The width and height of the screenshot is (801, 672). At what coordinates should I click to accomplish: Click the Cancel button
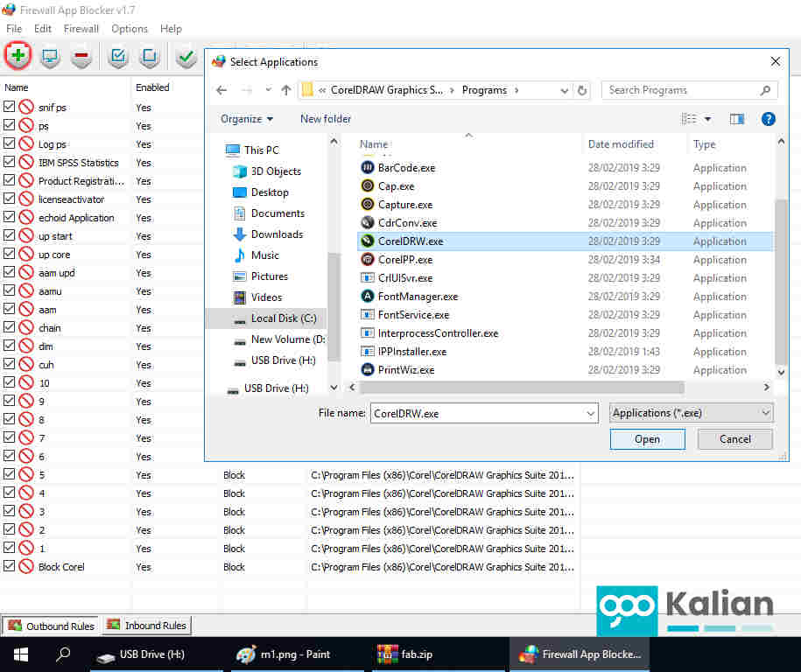pyautogui.click(x=735, y=439)
